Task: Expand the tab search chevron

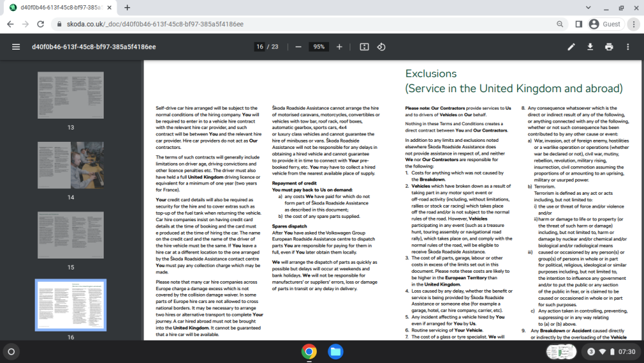Action: (x=588, y=7)
